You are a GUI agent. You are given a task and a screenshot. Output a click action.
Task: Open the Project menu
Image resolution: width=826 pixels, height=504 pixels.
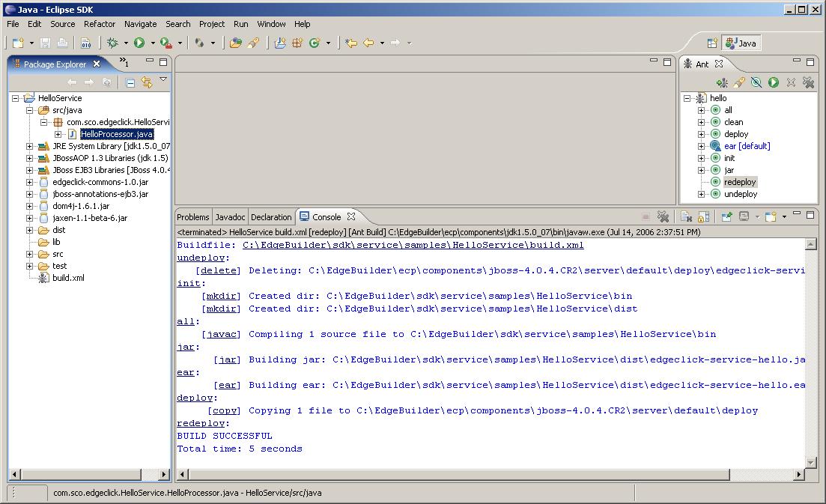pos(212,24)
